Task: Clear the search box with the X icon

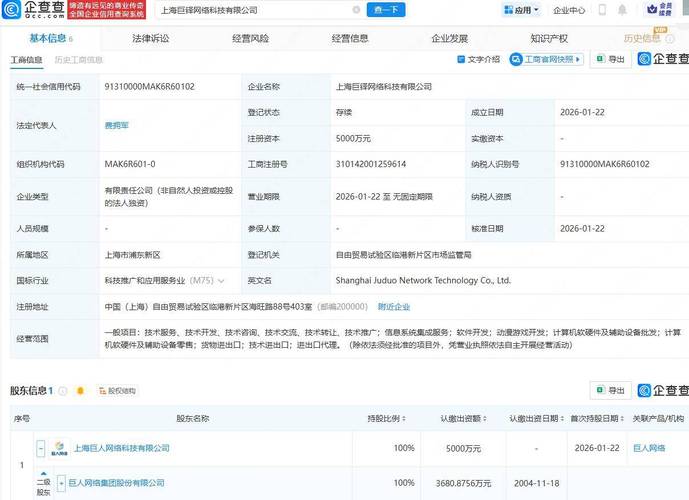Action: tap(356, 10)
